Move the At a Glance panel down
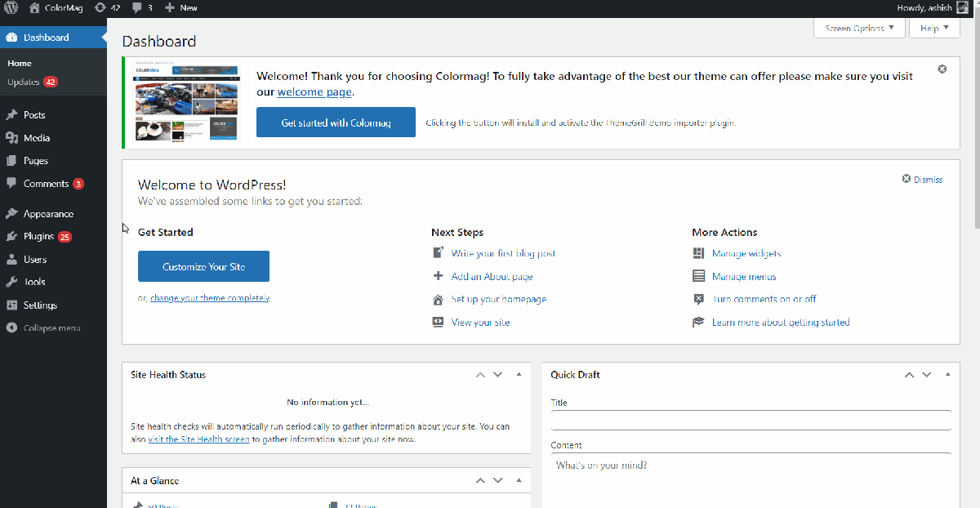980x508 pixels. tap(497, 481)
